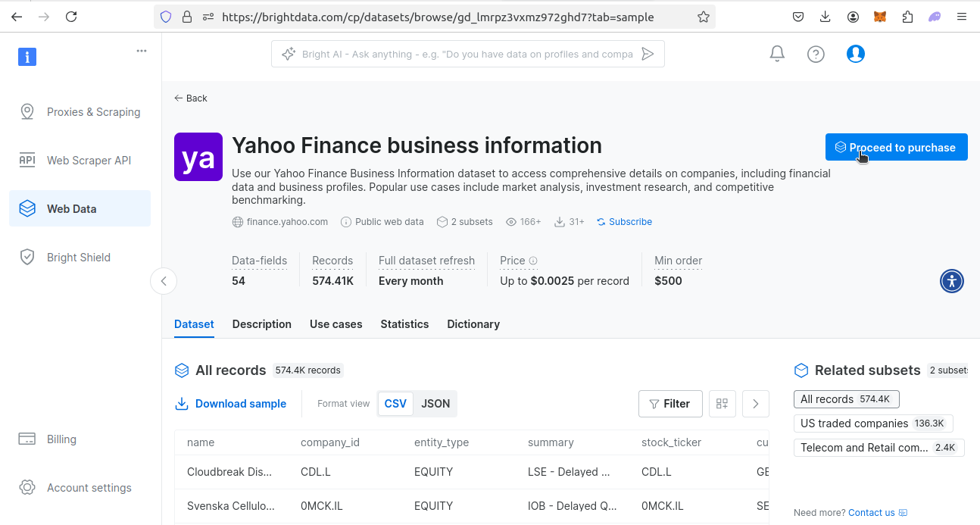Viewport: 980px width, 525px height.
Task: Click the notifications bell icon
Action: pyautogui.click(x=777, y=54)
